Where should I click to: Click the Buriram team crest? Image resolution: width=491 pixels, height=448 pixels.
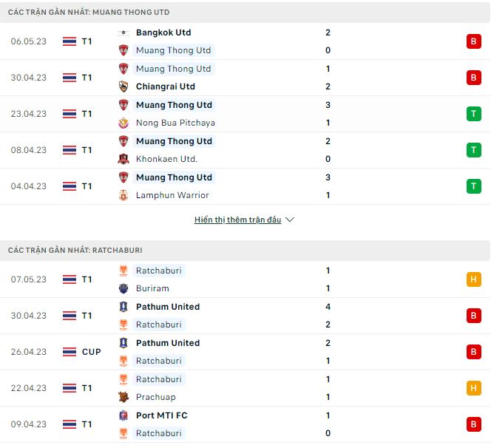123,288
